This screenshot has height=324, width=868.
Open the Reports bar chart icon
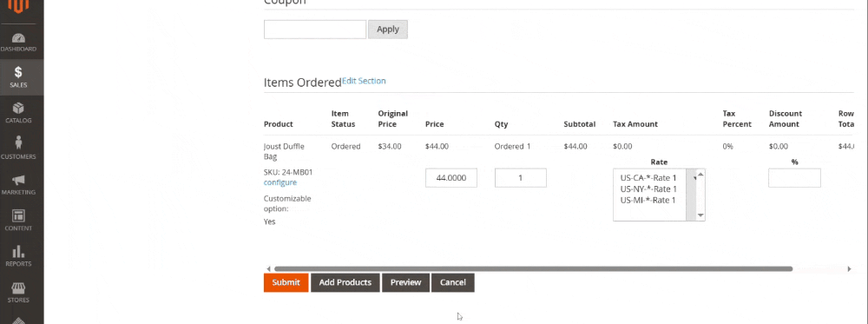(18, 256)
